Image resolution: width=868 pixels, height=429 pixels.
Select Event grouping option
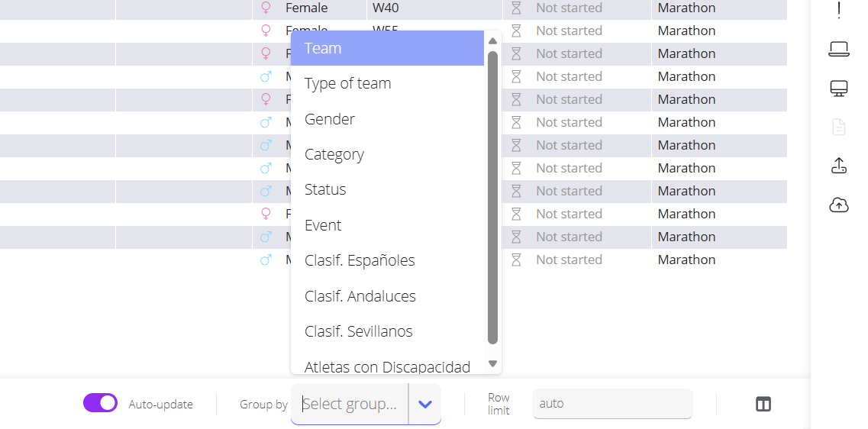click(x=388, y=225)
